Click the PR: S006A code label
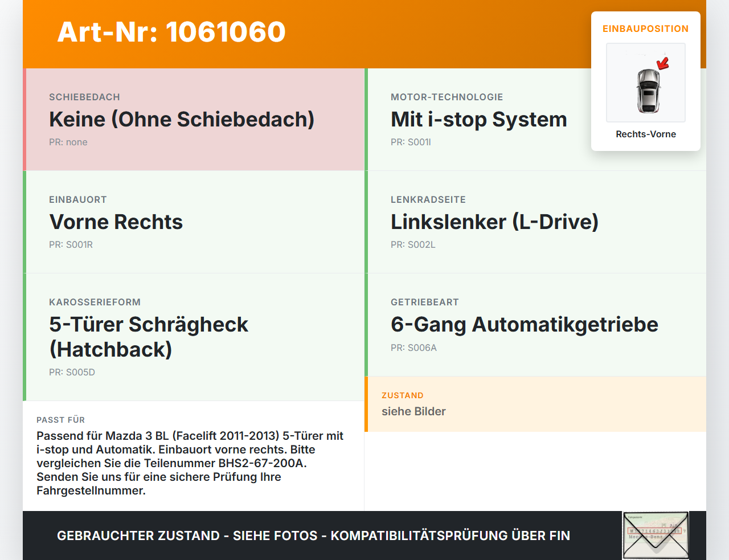The height and width of the screenshot is (560, 729). tap(413, 348)
